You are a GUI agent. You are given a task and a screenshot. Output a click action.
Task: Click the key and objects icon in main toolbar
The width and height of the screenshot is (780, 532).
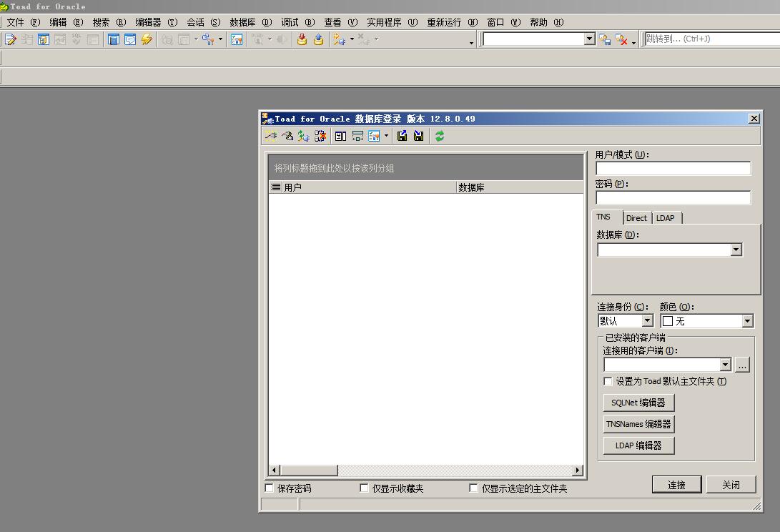(x=207, y=39)
